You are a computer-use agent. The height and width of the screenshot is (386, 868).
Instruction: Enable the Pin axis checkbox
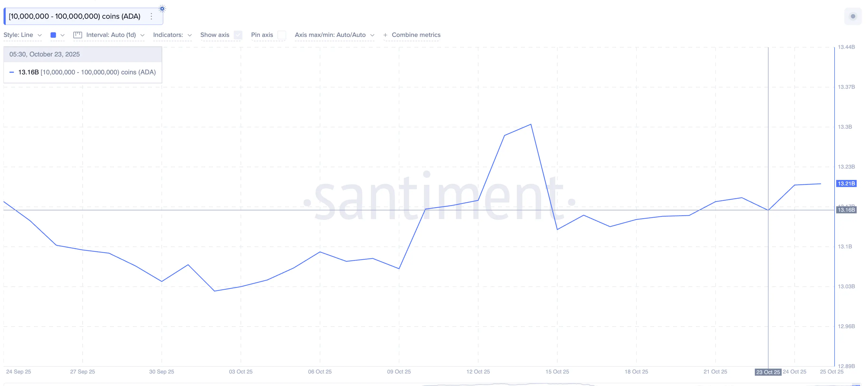[x=282, y=35]
